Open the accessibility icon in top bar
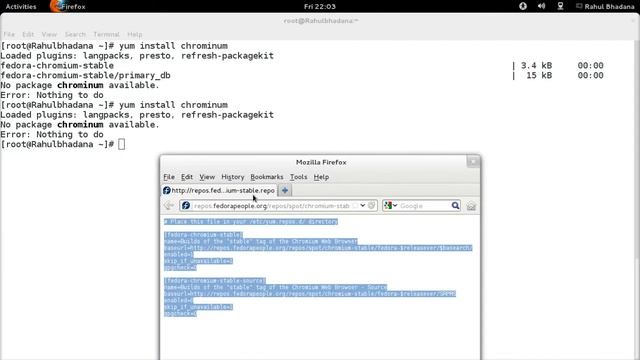The image size is (640, 360). [x=523, y=6]
